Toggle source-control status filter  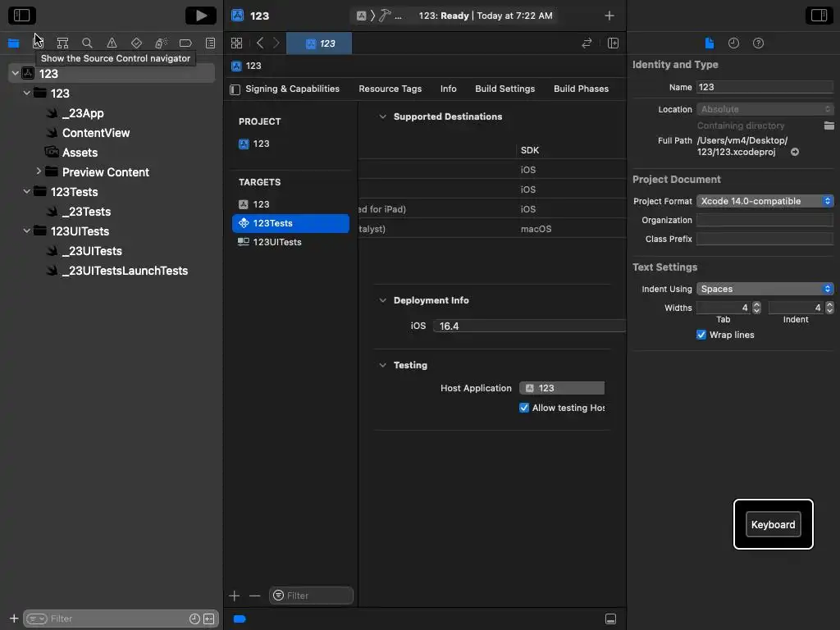(x=209, y=619)
